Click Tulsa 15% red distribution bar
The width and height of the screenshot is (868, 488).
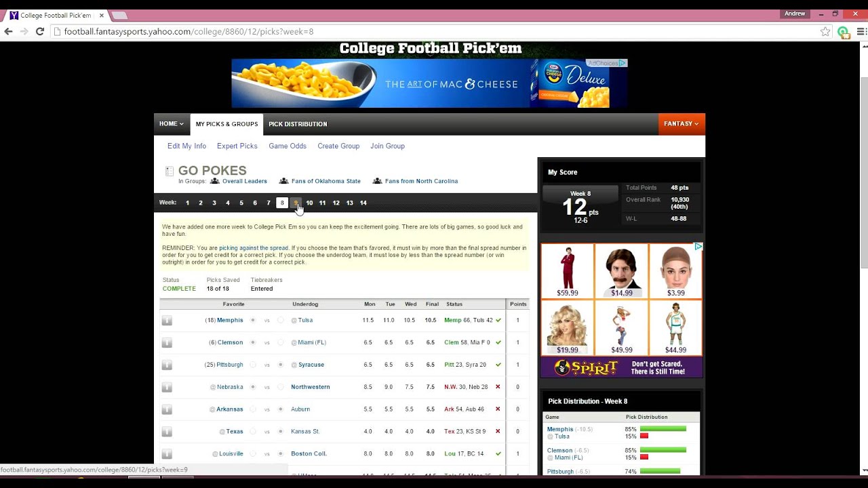point(644,436)
